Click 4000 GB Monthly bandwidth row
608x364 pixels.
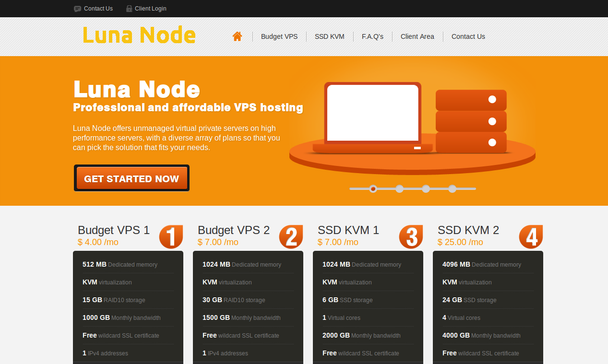coord(488,335)
